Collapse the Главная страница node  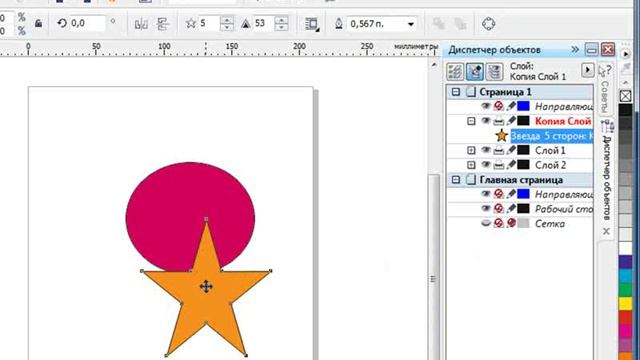[x=456, y=180]
